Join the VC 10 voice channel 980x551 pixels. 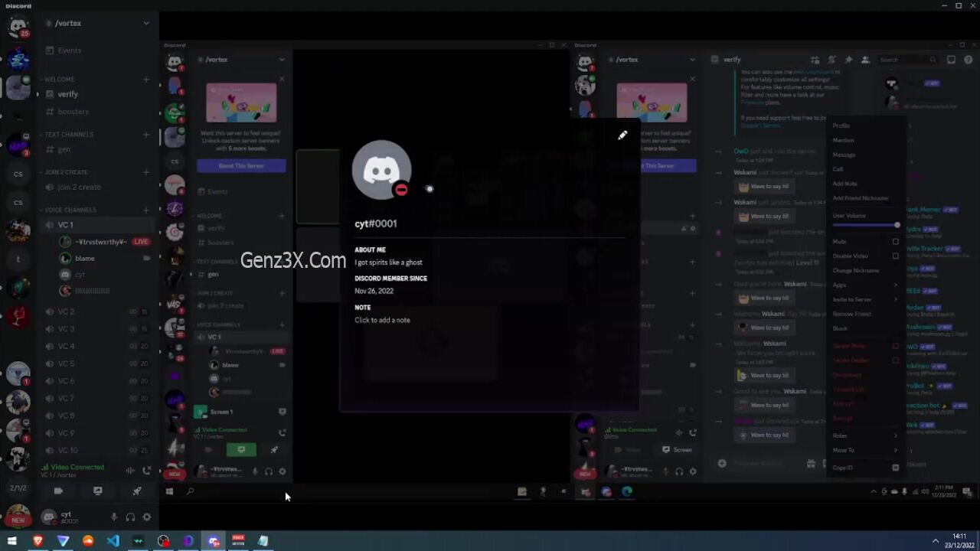[x=99, y=450]
